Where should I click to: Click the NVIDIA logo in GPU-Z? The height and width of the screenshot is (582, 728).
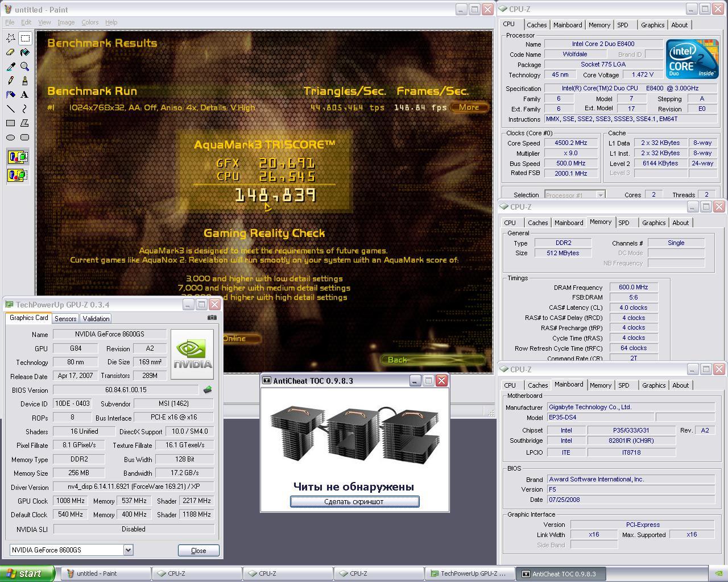(193, 354)
